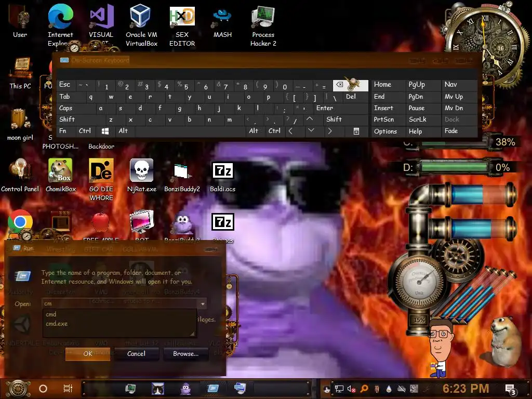Launch Google Chrome desktop icon
The height and width of the screenshot is (399, 532).
tap(20, 222)
